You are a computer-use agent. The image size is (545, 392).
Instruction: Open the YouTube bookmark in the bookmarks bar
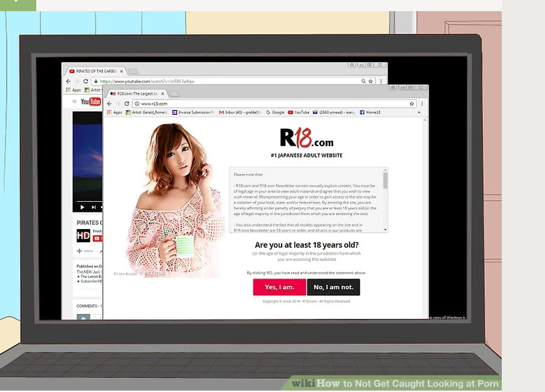298,113
